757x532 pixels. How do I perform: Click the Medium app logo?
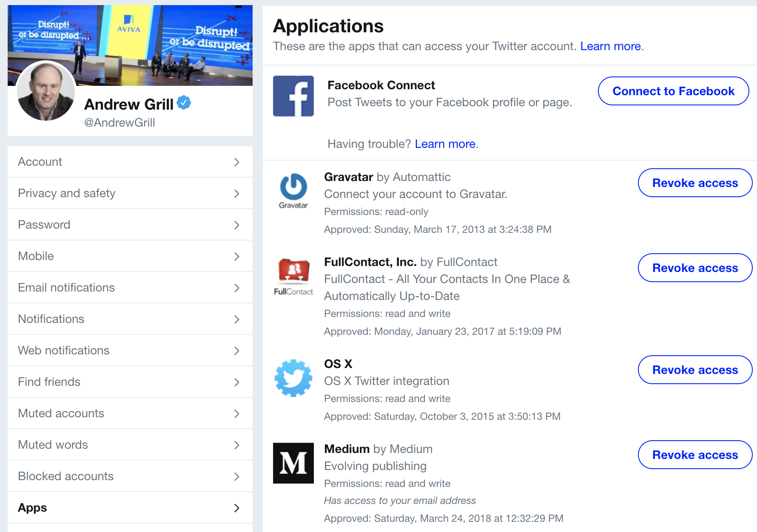pos(293,463)
